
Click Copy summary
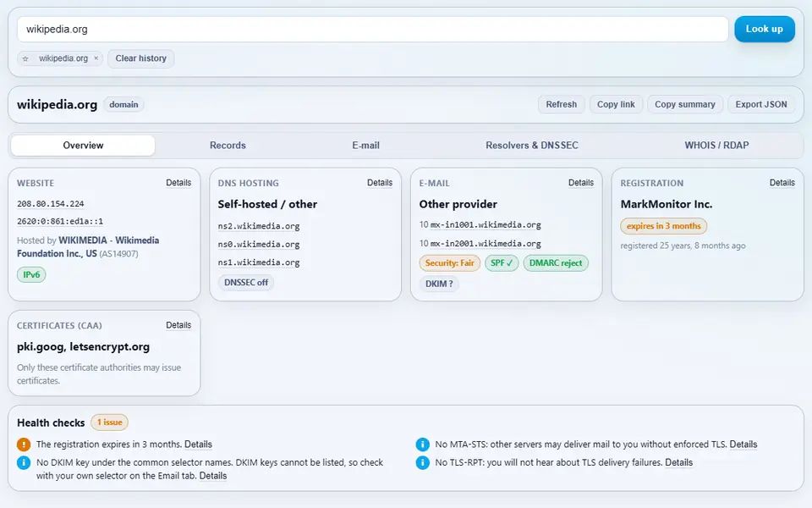pos(684,104)
